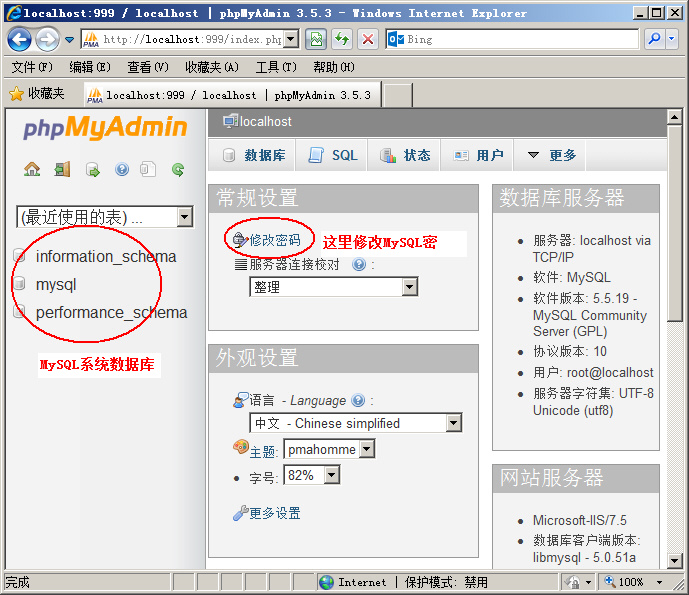Open the information_schema database
689x595 pixels.
click(106, 256)
